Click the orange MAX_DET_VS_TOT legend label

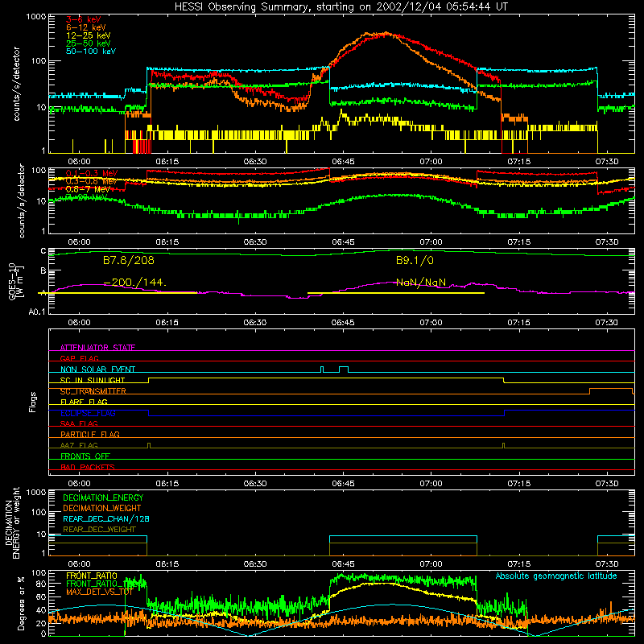click(100, 592)
